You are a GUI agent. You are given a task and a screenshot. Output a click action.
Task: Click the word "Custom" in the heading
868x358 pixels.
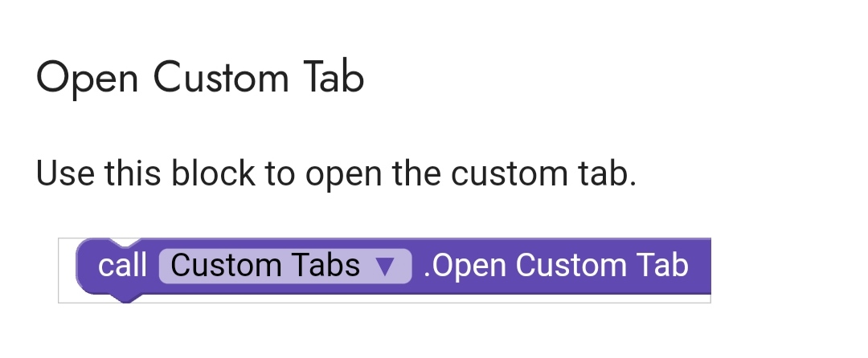click(220, 78)
